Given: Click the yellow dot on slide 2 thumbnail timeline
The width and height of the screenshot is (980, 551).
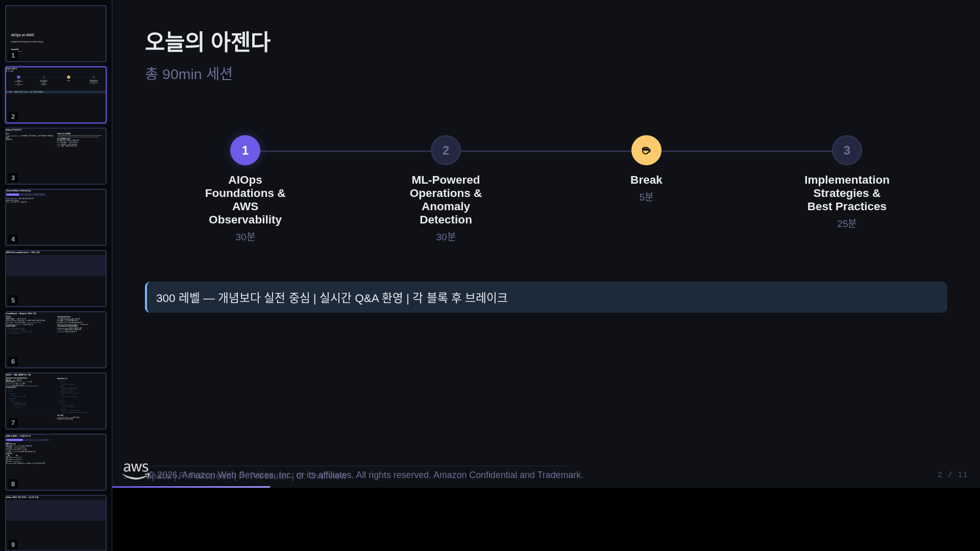Looking at the screenshot, I should 68,78.
